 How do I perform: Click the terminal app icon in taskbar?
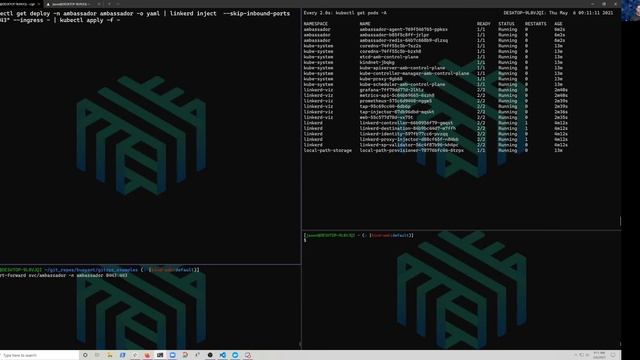[x=160, y=355]
